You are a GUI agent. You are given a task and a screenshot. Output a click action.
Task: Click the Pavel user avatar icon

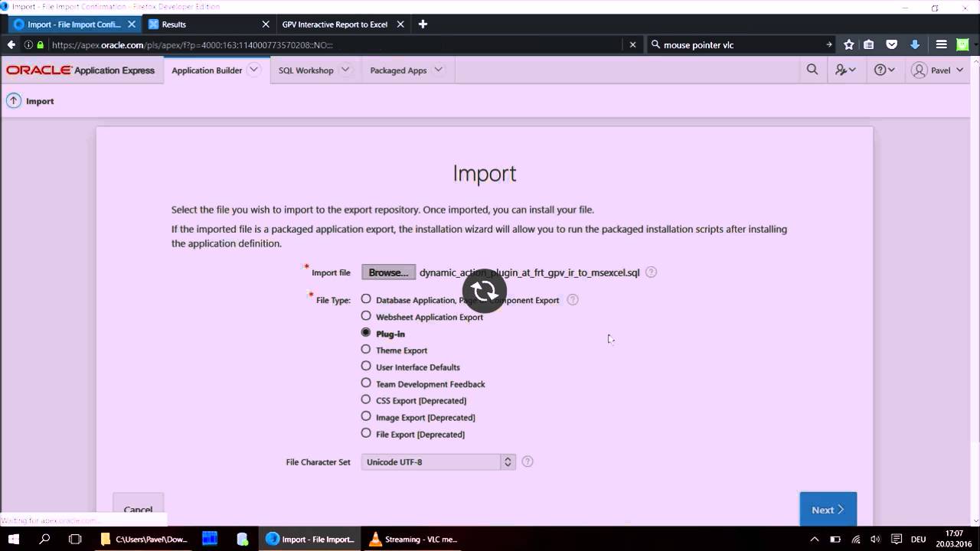click(x=920, y=70)
